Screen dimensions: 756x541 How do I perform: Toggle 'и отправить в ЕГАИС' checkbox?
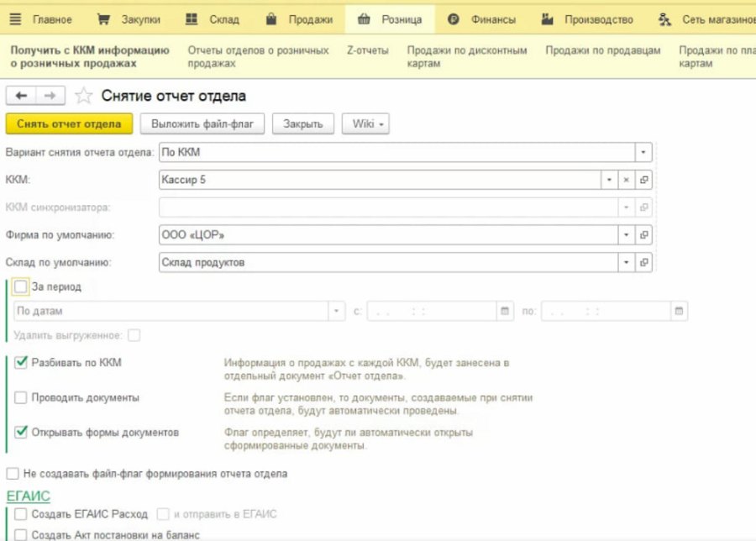163,514
